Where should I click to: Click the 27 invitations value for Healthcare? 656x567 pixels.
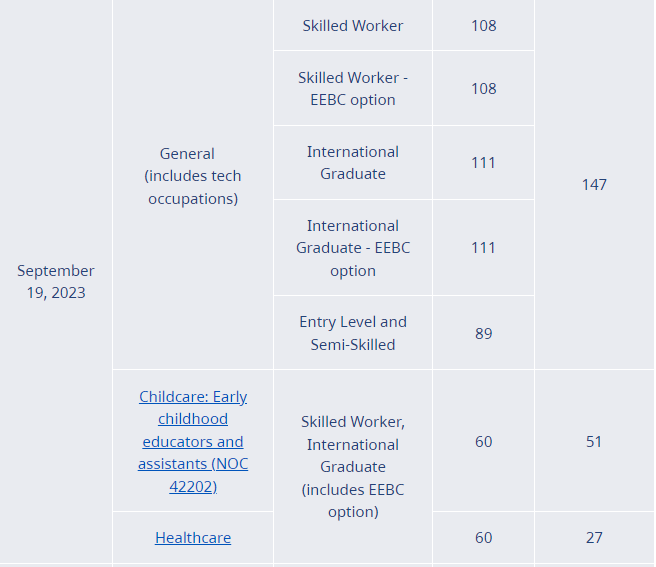pyautogui.click(x=594, y=538)
